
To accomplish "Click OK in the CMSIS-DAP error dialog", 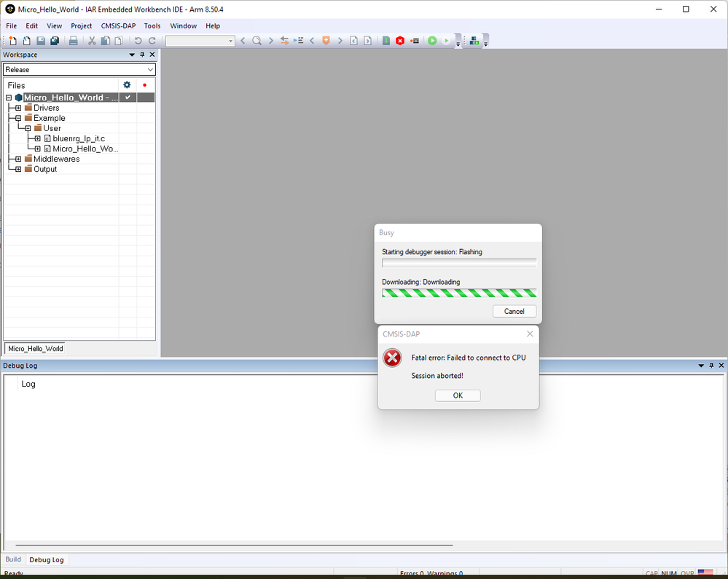I will [458, 395].
